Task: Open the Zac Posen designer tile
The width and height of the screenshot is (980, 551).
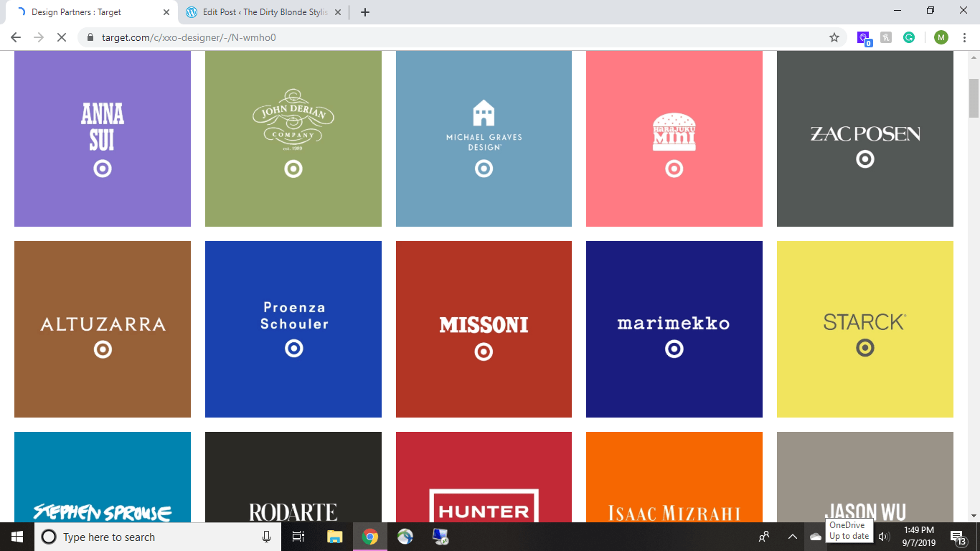Action: pos(864,138)
